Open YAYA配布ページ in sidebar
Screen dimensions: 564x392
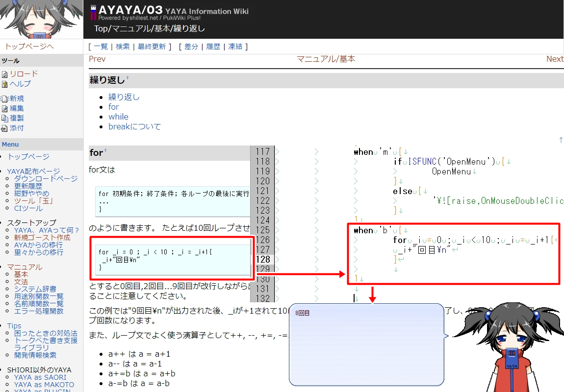[x=33, y=171]
